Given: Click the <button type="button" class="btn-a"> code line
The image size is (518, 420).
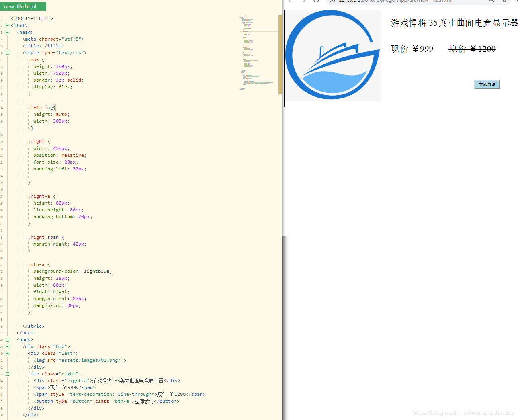Looking at the screenshot, I should coord(106,401).
